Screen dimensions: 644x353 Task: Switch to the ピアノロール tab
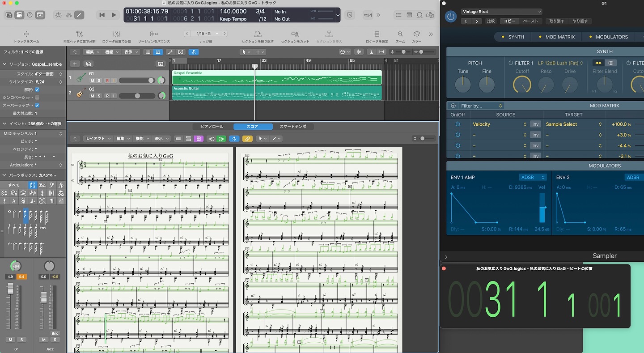pos(212,127)
